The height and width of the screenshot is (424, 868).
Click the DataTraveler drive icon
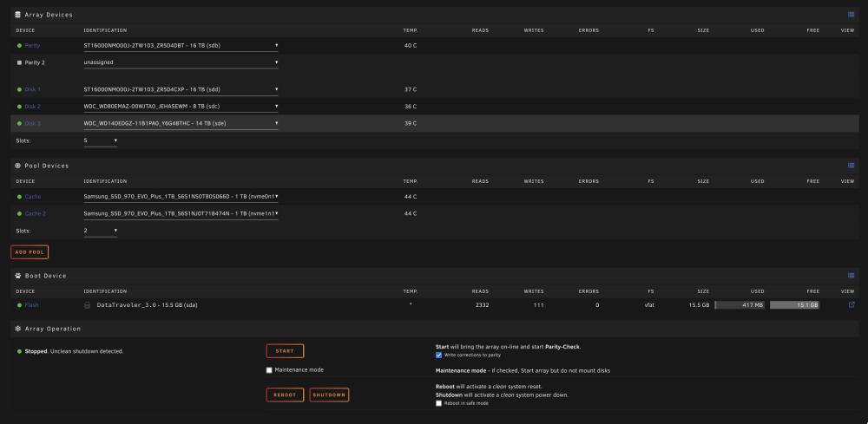88,305
